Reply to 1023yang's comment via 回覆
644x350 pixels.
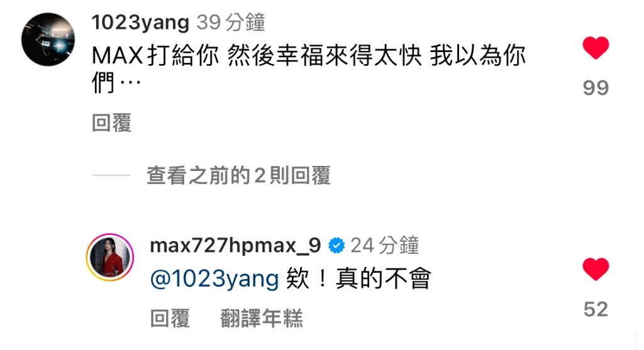[112, 123]
